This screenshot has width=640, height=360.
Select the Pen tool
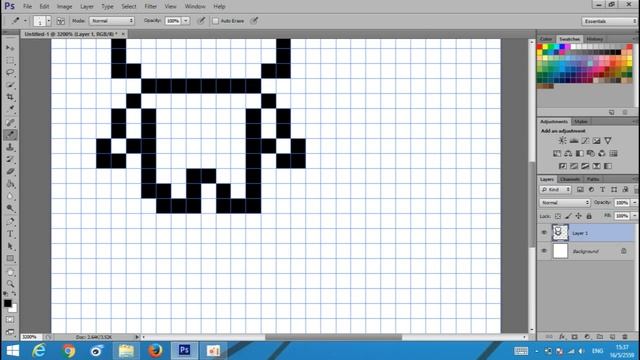(x=10, y=222)
